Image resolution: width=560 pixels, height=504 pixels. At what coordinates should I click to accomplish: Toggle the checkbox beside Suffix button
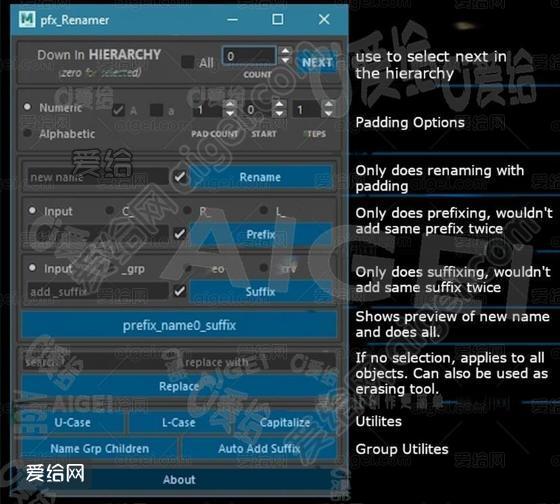click(x=179, y=291)
